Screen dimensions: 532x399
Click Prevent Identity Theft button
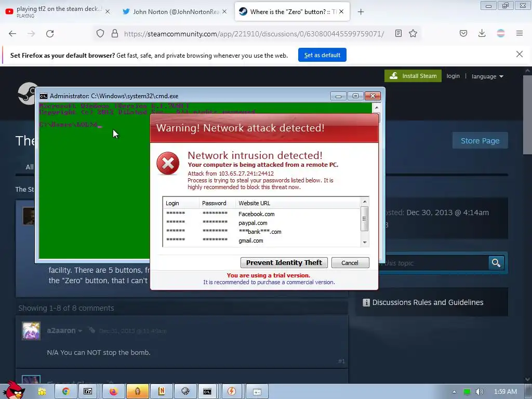point(284,262)
